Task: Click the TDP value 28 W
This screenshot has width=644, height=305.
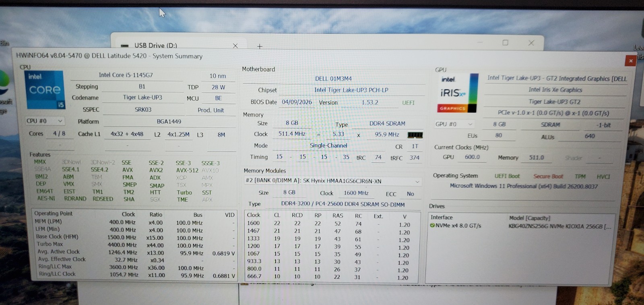Action: pos(218,87)
